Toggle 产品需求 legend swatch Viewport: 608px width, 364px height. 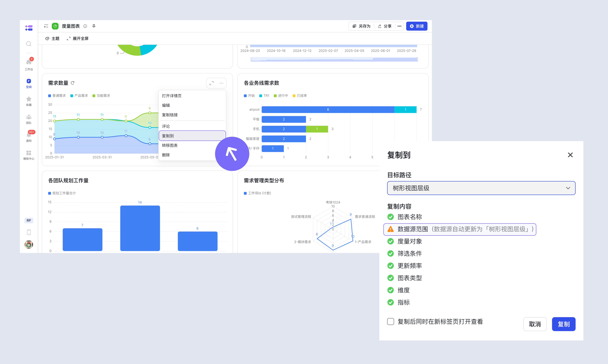(x=72, y=96)
